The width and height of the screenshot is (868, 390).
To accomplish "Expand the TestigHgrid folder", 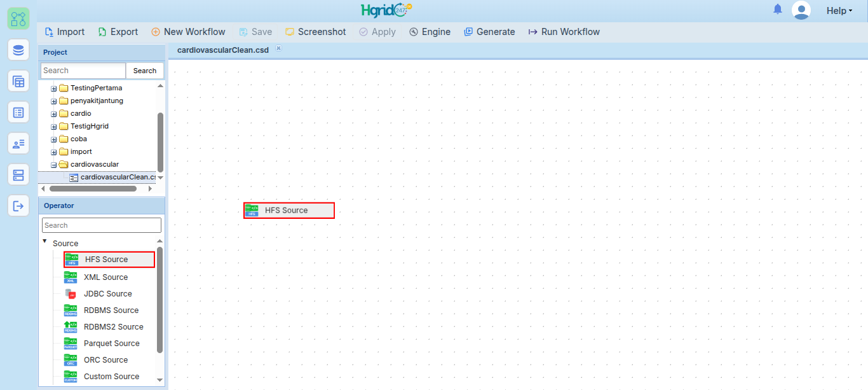I will point(54,127).
